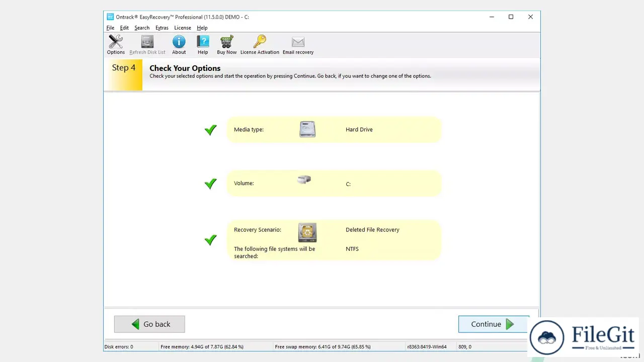Click 'The following file systems will be searched' text
The image size is (644, 362).
click(x=275, y=252)
